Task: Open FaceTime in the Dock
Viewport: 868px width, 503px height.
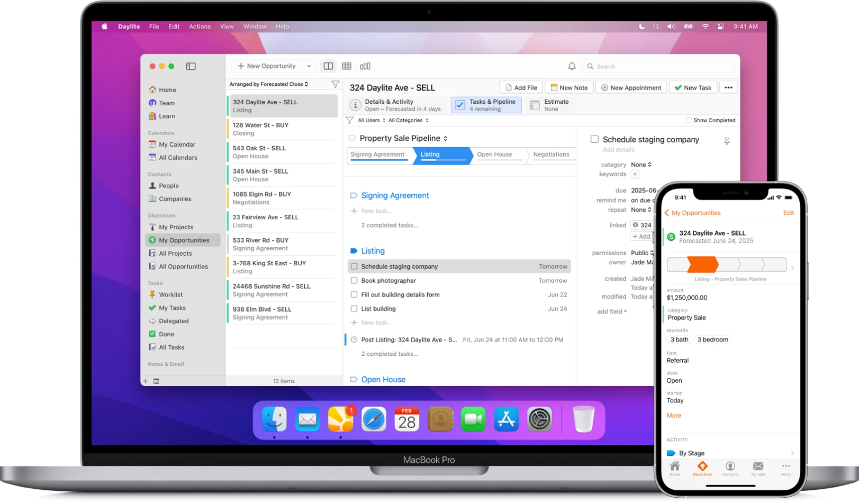Action: click(473, 419)
